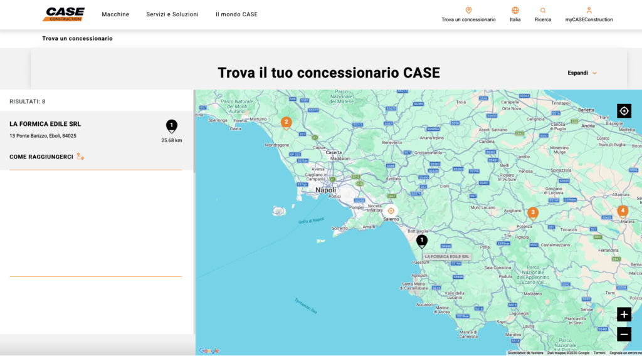Click the current location marker at Salerno

point(391,211)
